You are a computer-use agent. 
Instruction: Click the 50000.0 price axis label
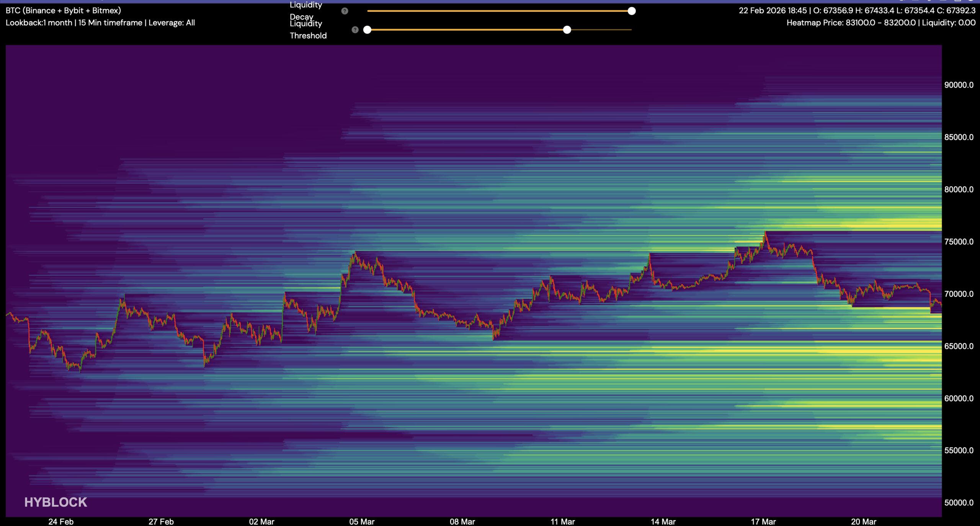[959, 503]
